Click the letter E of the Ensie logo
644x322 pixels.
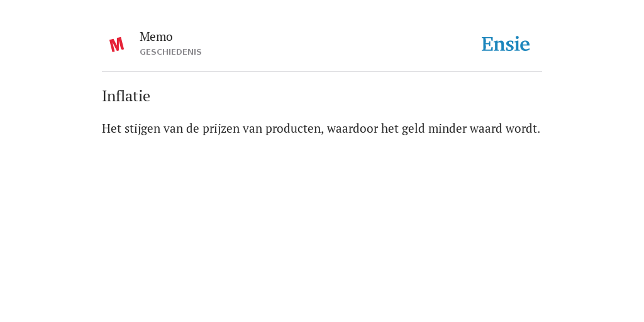click(x=487, y=45)
